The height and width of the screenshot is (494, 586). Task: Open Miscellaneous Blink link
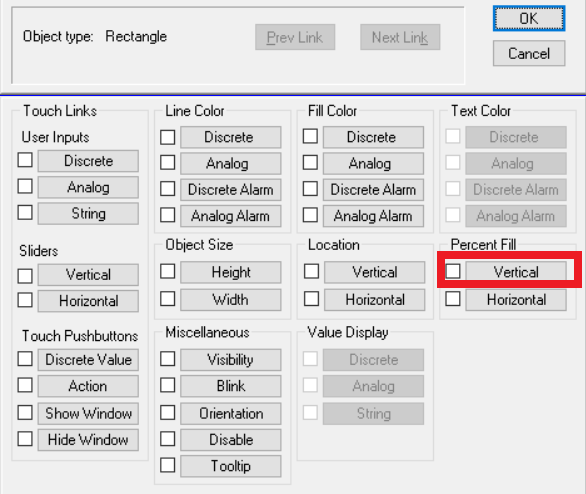point(231,386)
